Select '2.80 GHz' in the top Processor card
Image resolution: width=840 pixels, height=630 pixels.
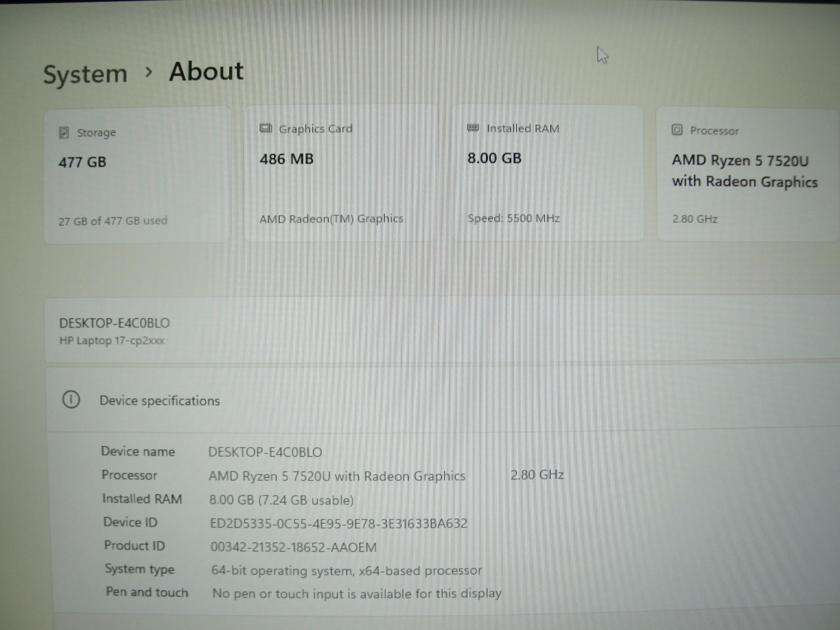point(695,218)
